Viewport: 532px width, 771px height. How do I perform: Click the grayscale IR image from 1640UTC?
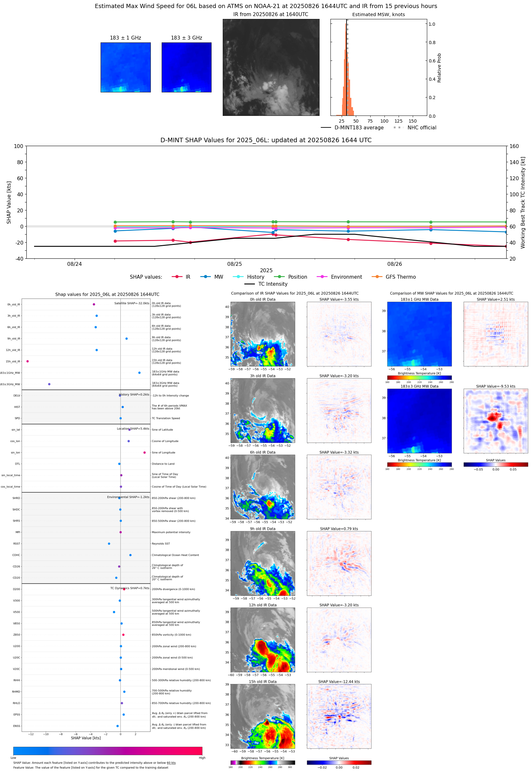(271, 67)
